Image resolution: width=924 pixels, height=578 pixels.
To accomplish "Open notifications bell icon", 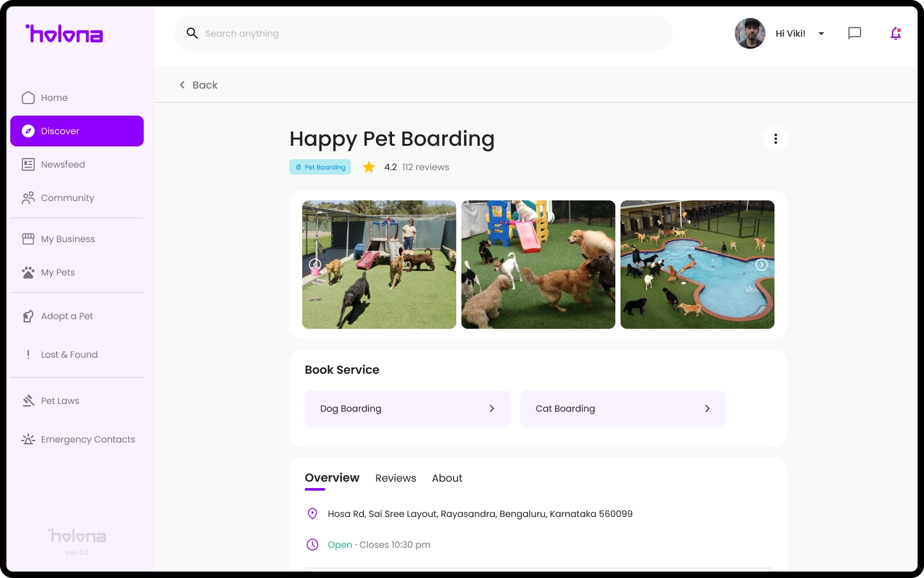I will pyautogui.click(x=896, y=33).
